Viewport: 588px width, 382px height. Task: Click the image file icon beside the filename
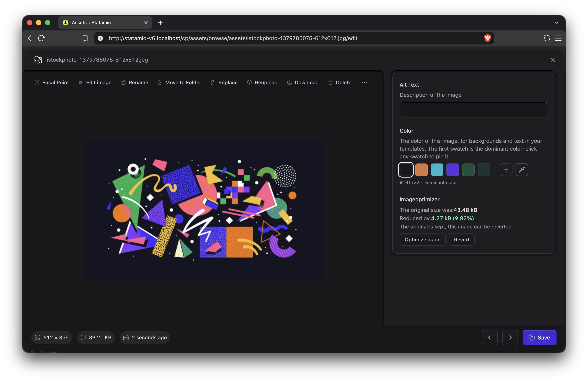pos(38,60)
